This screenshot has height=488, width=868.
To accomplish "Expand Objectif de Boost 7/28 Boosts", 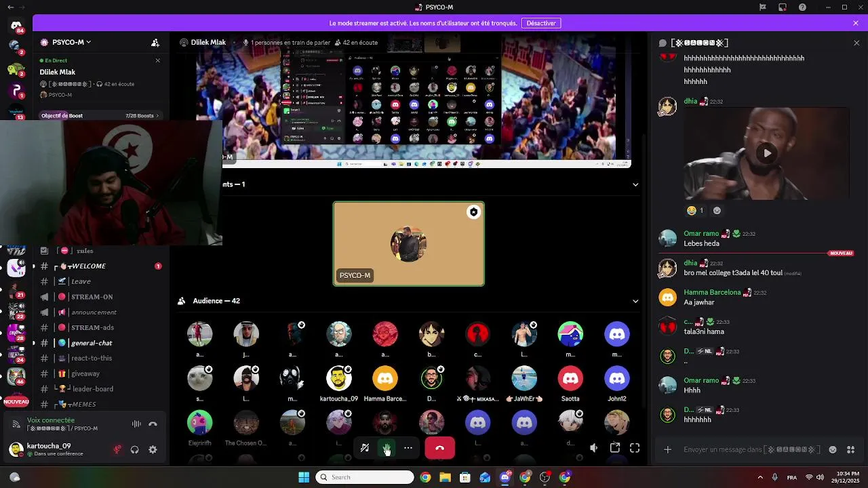I will (100, 116).
